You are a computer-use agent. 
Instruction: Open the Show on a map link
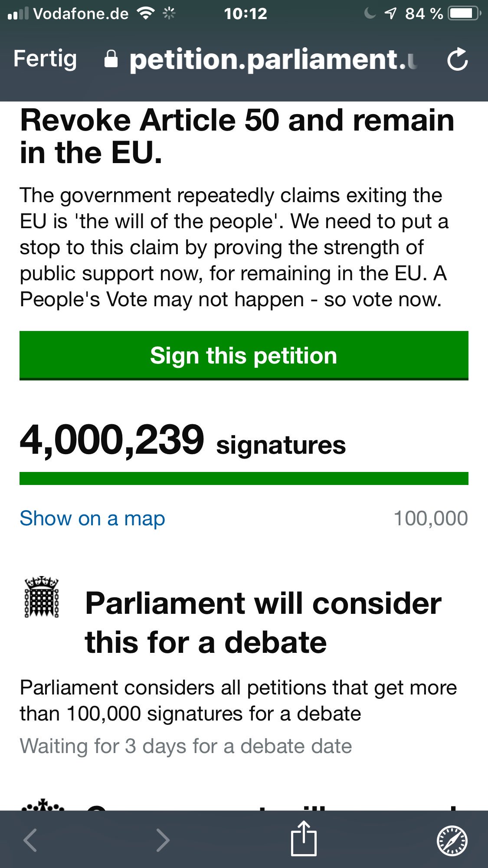[x=92, y=518]
